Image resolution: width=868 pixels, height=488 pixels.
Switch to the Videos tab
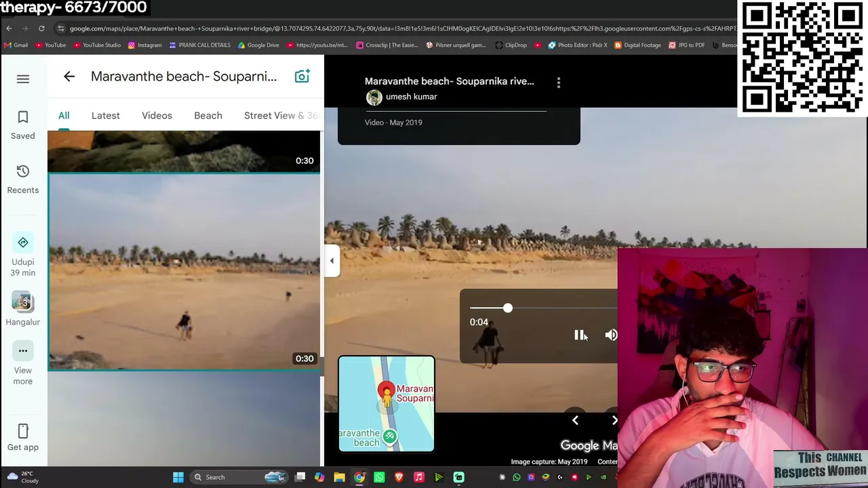[157, 115]
